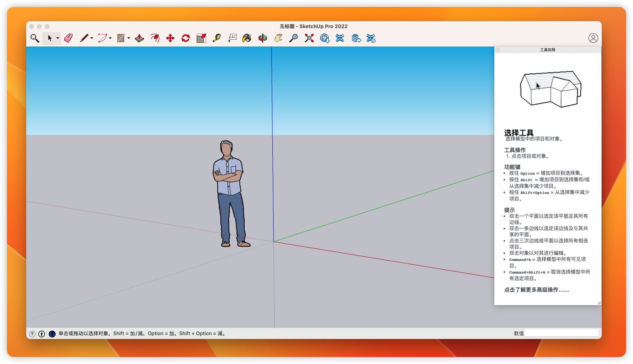Open the Line tool dropdown arrow

click(x=92, y=38)
